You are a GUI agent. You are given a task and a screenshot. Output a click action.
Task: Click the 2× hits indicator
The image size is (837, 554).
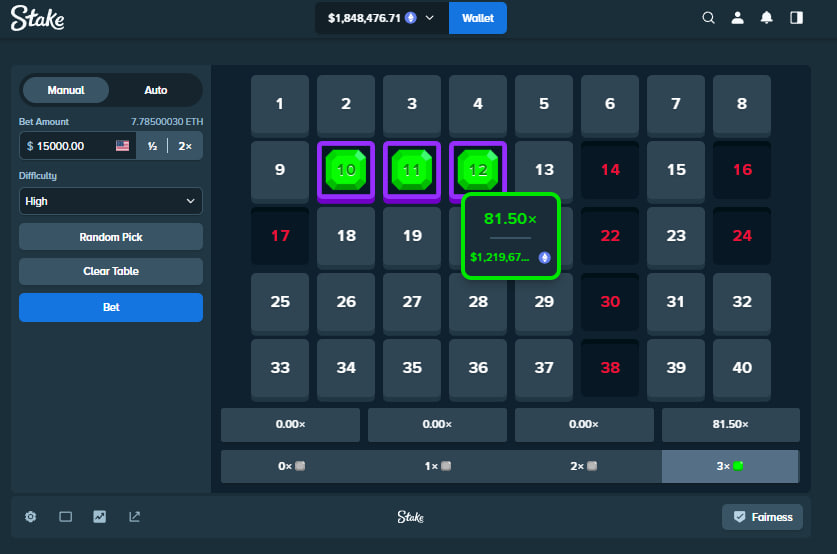pyautogui.click(x=583, y=466)
